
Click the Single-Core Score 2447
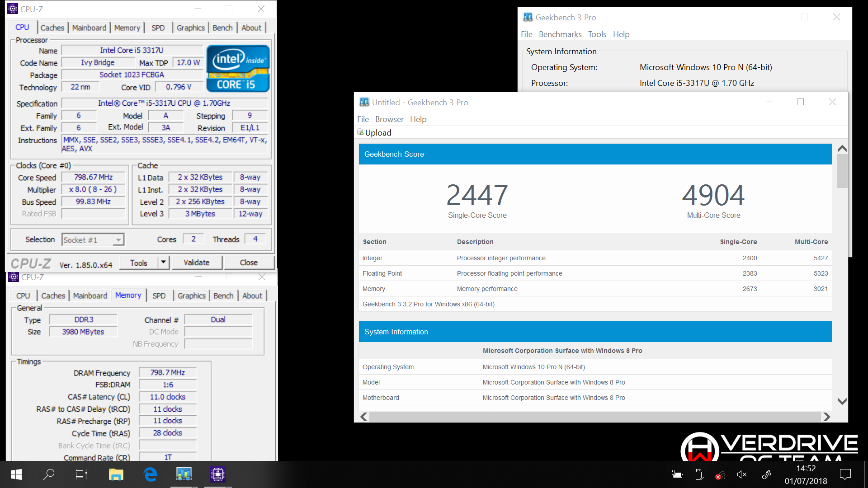[x=477, y=195]
